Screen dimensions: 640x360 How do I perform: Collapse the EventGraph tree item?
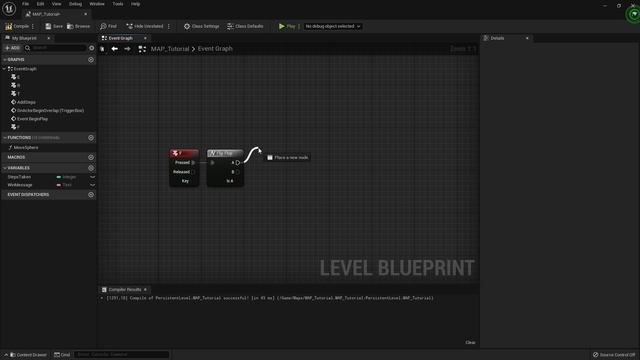click(4, 69)
